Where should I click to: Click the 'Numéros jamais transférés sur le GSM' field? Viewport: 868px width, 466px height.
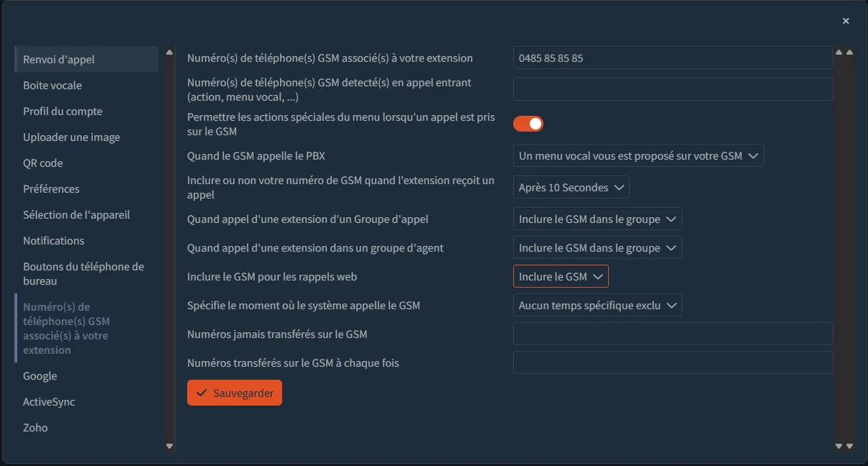click(673, 334)
